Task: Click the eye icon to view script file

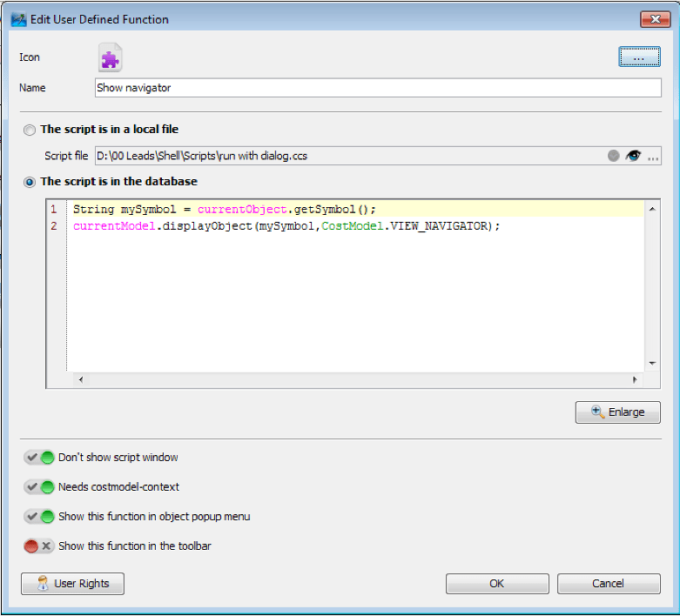Action: tap(633, 156)
